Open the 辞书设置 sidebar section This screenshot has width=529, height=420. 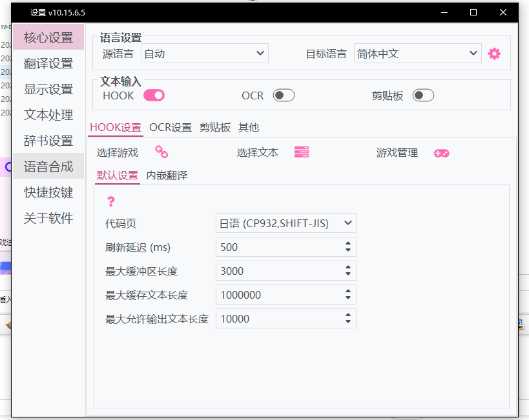pos(48,141)
